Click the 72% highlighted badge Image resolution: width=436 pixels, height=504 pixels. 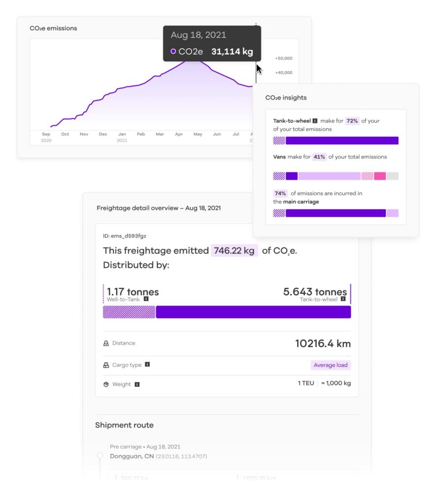click(x=352, y=121)
